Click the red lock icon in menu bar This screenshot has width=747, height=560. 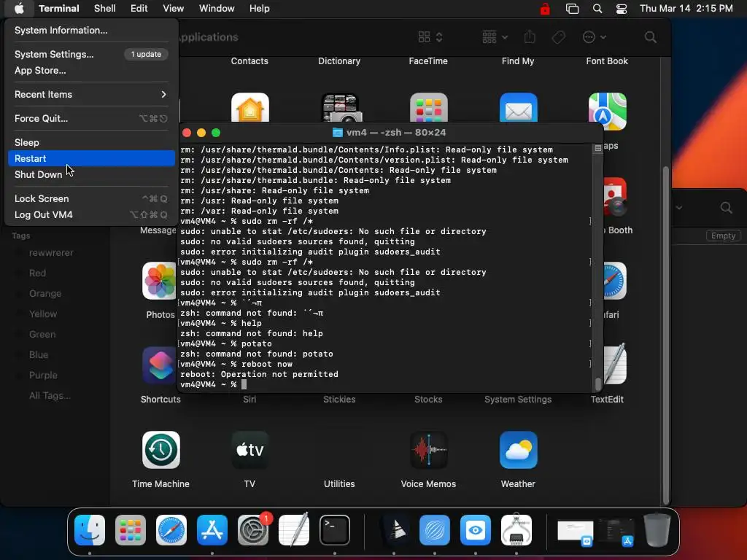click(544, 9)
